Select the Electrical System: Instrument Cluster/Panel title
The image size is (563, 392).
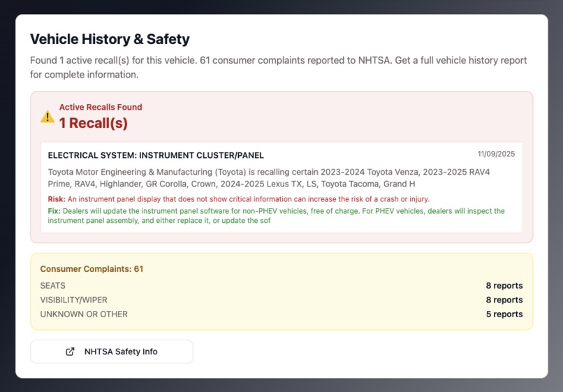(x=156, y=155)
